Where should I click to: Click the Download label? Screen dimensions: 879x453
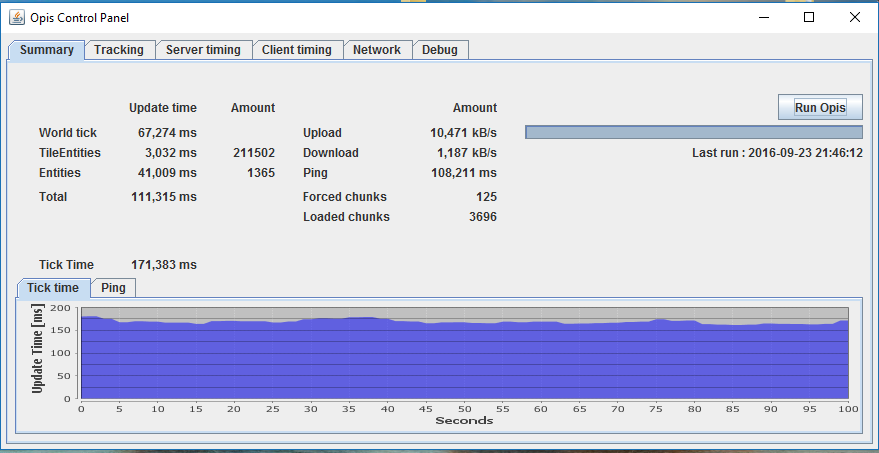[x=331, y=153]
